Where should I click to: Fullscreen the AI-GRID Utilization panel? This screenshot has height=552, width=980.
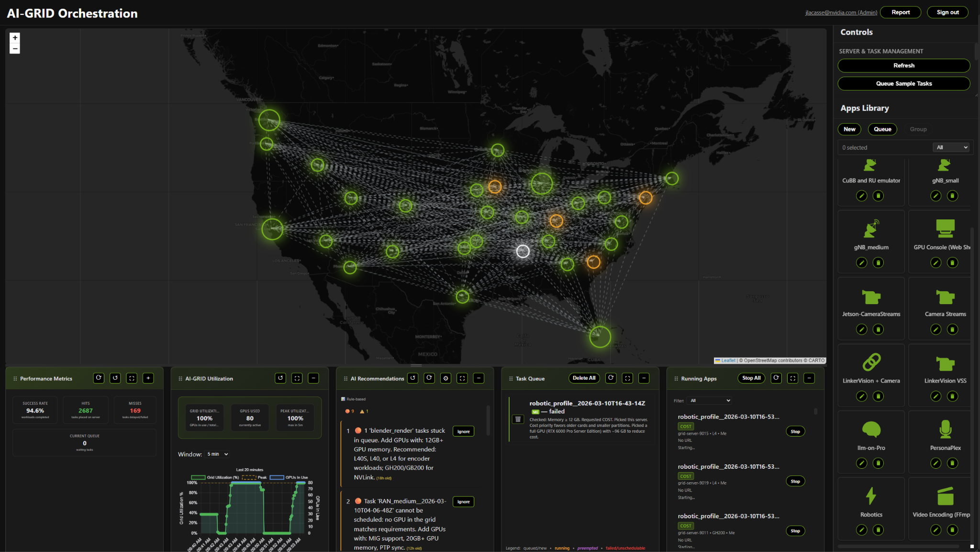coord(297,378)
